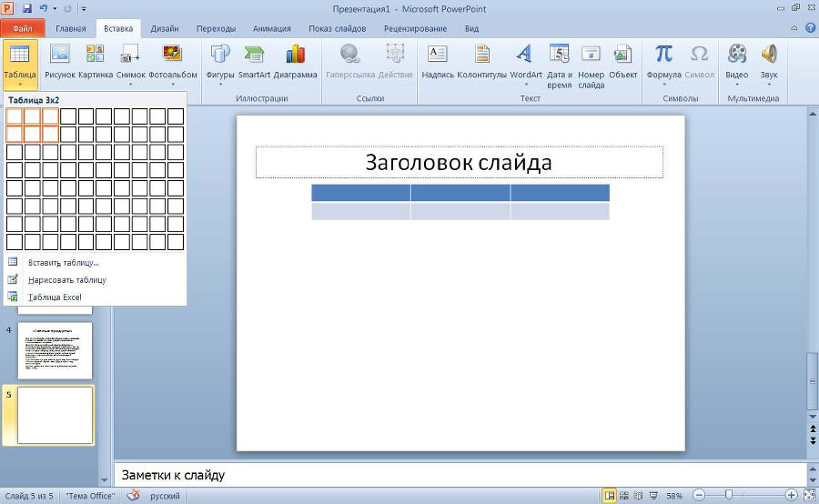Start slide show from status bar icon
The width and height of the screenshot is (819, 504).
[x=653, y=495]
